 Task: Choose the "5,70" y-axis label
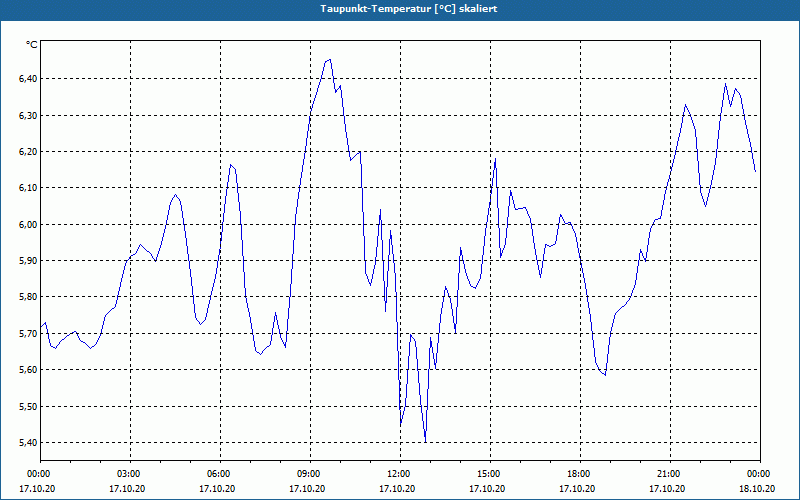pyautogui.click(x=28, y=334)
